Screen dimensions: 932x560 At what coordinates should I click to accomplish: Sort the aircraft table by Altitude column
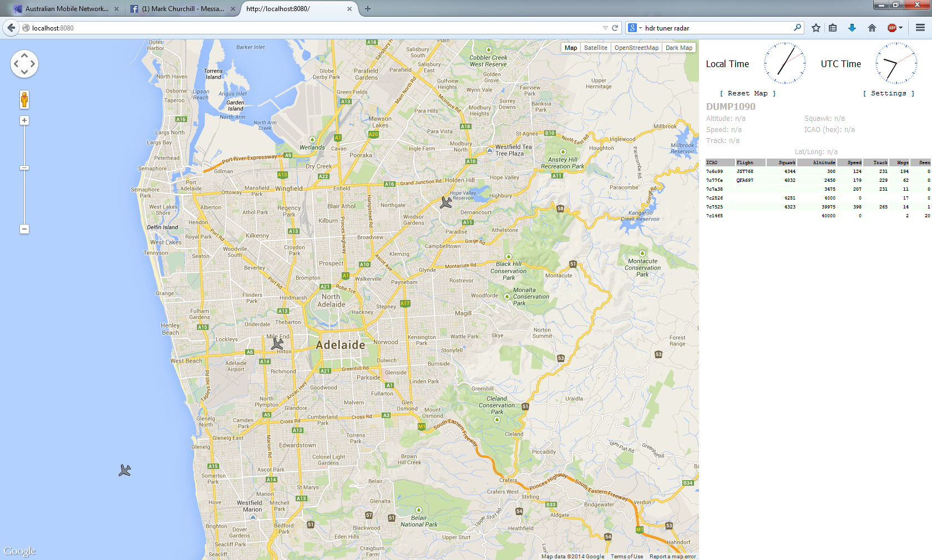coord(817,162)
